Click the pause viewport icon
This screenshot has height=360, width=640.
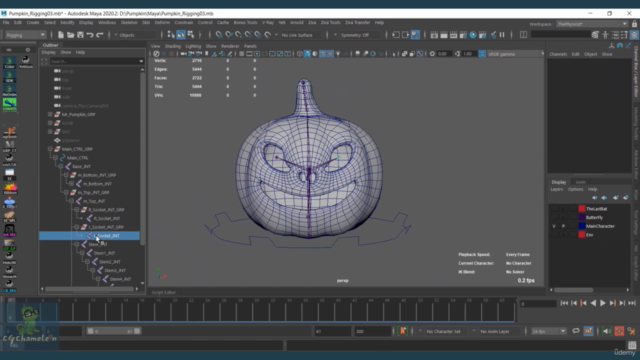coord(502,35)
